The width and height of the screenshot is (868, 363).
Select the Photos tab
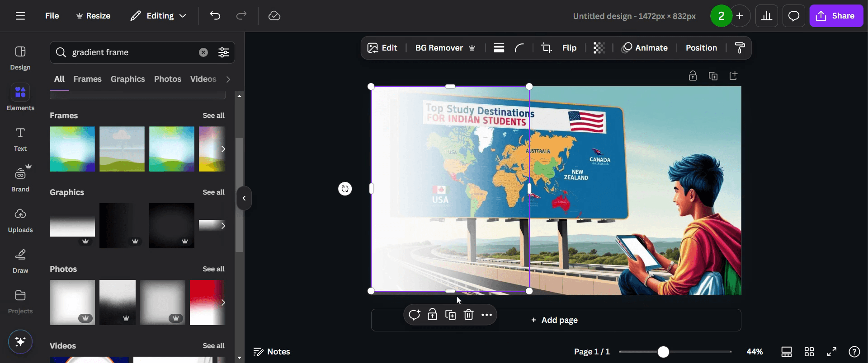point(167,79)
